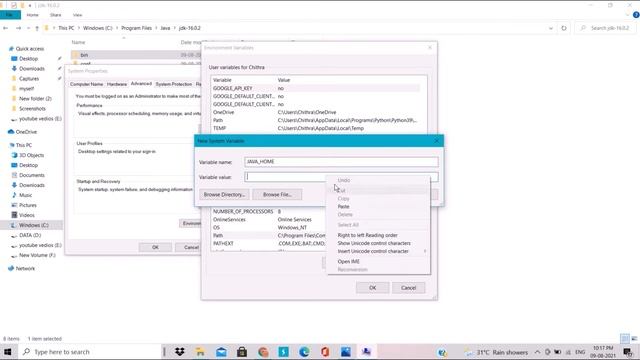Image resolution: width=640 pixels, height=360 pixels.
Task: Select the bin folder in file list
Action: (x=136, y=55)
